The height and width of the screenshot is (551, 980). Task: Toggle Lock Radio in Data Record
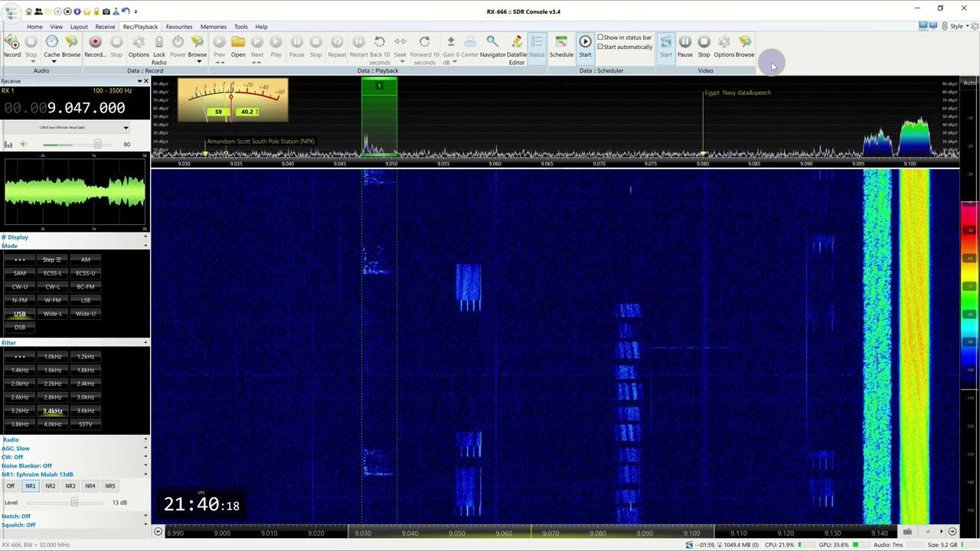click(x=159, y=50)
